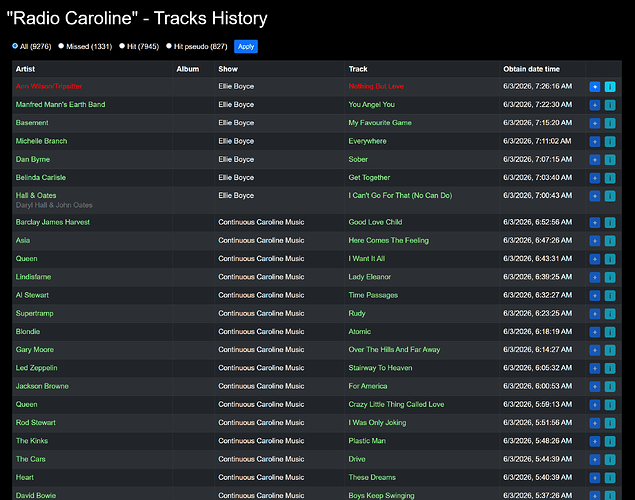Screen dimensions: 635x500
Task: Click the Daryl Hall & John Oates subtitle
Action: click(54, 205)
